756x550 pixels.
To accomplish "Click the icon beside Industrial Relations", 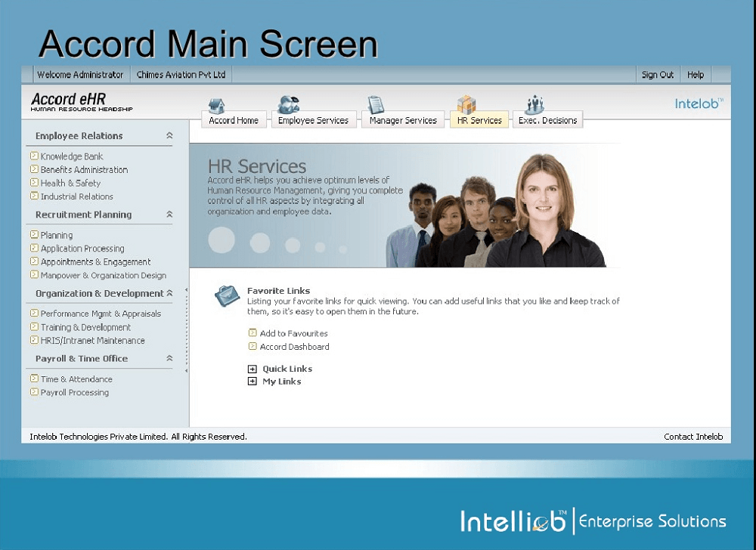I will coord(34,196).
